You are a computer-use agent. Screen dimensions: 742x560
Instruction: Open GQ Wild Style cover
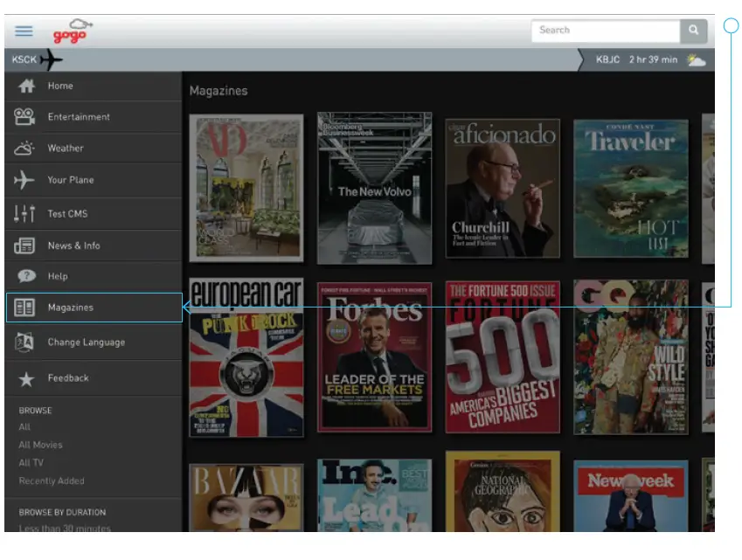click(631, 356)
